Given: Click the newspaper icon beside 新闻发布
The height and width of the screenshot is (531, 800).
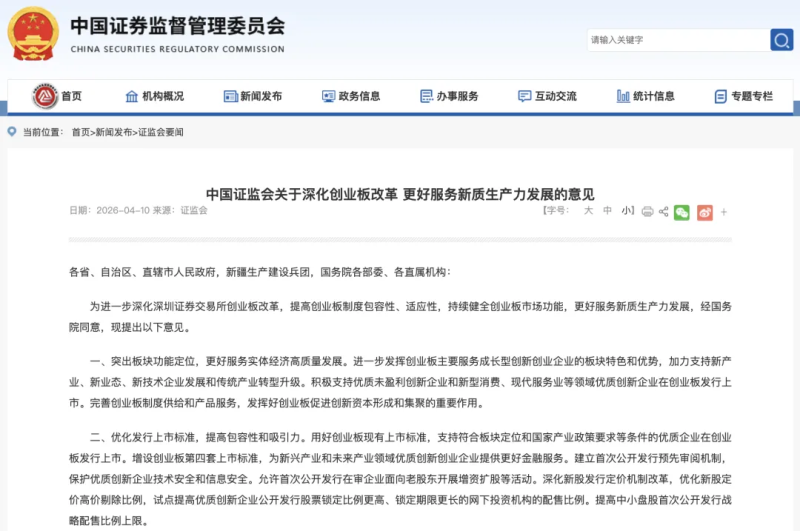Looking at the screenshot, I should [x=231, y=96].
